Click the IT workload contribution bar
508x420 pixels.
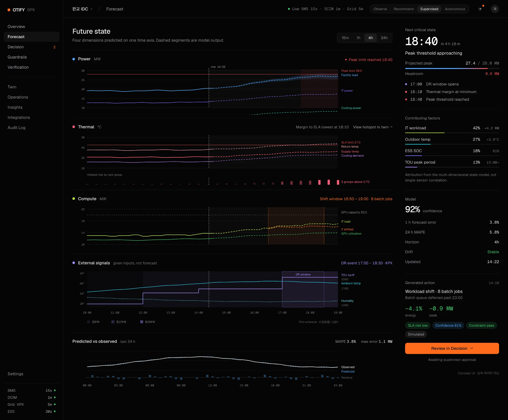point(452,133)
